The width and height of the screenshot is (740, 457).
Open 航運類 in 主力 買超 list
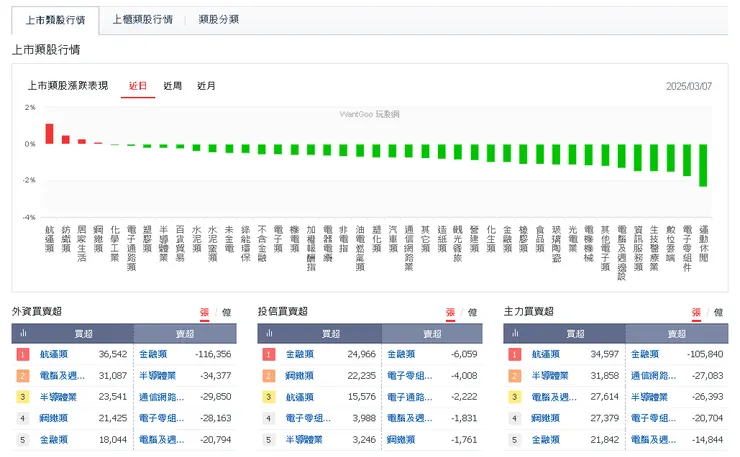[546, 354]
